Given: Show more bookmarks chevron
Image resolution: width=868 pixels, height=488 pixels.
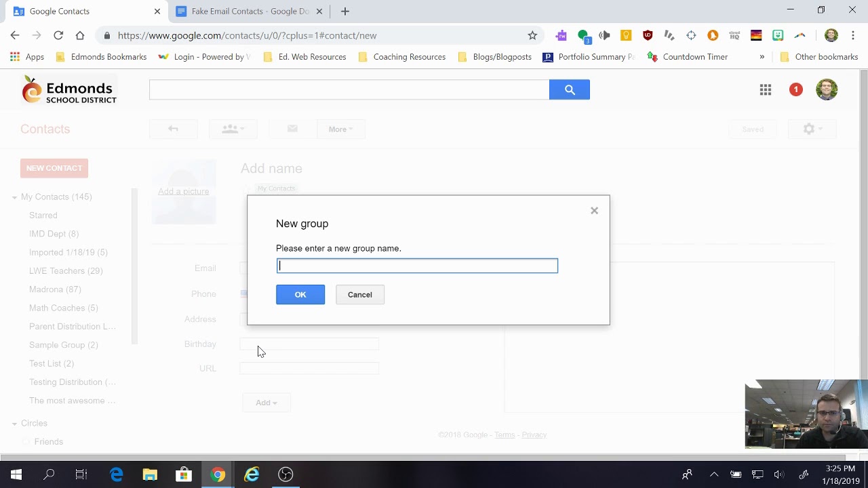Looking at the screenshot, I should click(x=762, y=57).
